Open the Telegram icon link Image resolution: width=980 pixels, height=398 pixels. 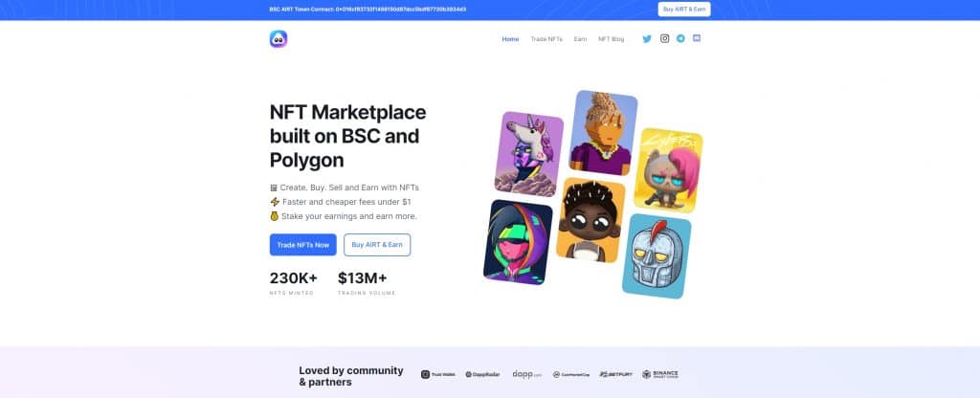[680, 38]
